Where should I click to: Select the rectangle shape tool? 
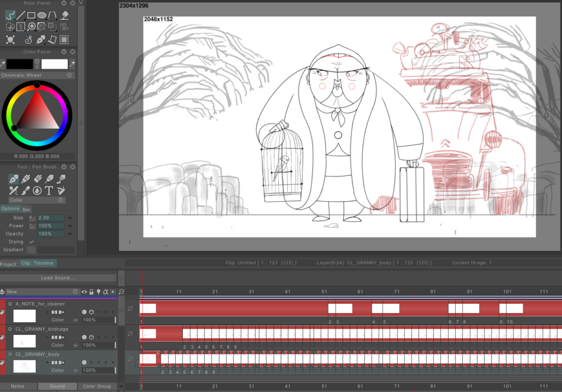pos(31,15)
